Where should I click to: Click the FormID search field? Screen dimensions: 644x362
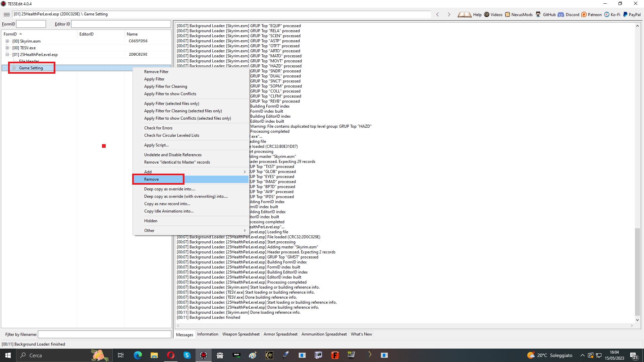(x=31, y=24)
